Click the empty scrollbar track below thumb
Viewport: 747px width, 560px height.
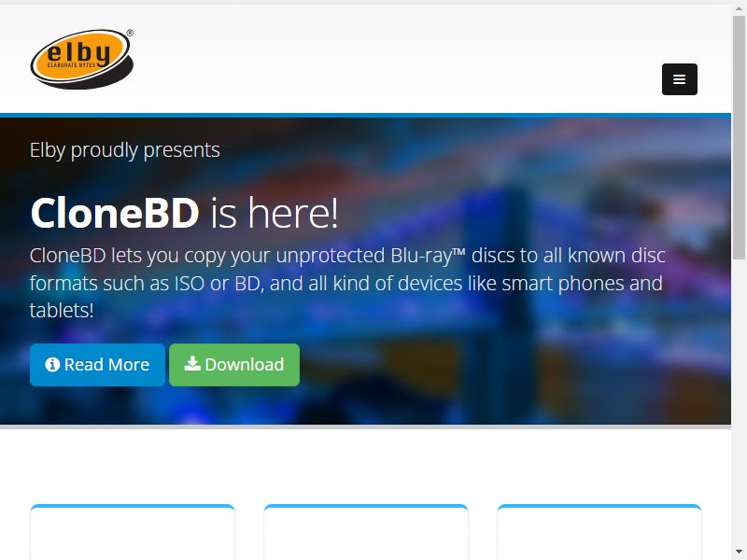(739, 402)
